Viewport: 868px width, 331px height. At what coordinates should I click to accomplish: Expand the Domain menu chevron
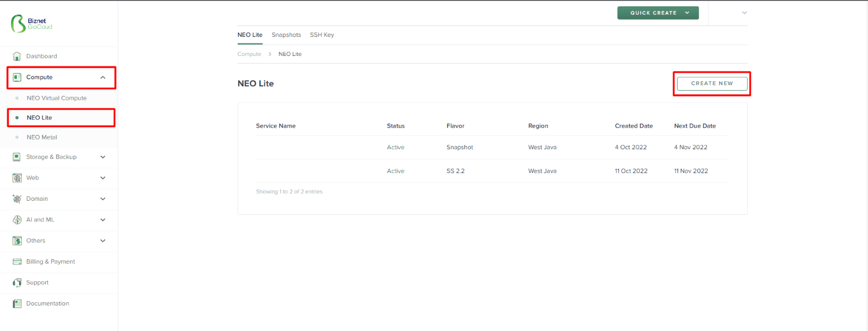[103, 199]
